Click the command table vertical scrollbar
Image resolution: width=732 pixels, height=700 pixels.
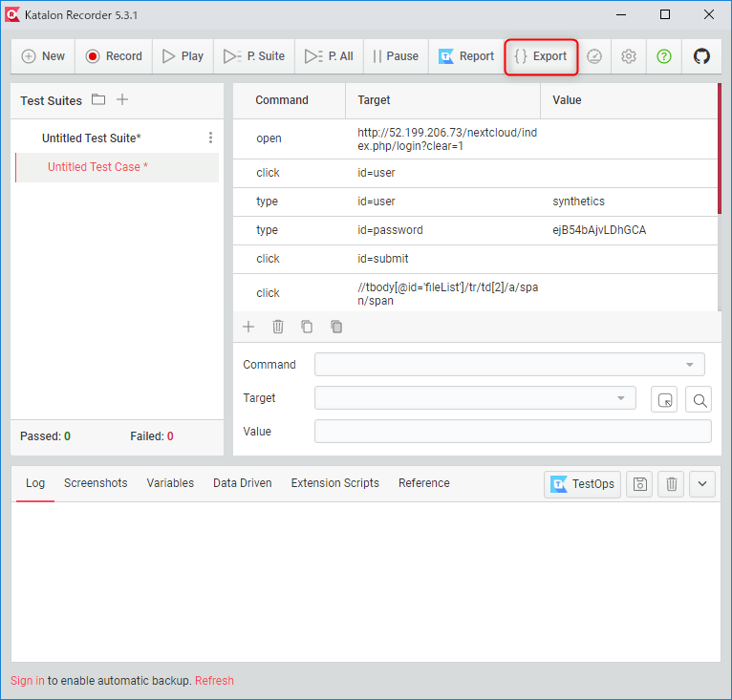pyautogui.click(x=720, y=148)
